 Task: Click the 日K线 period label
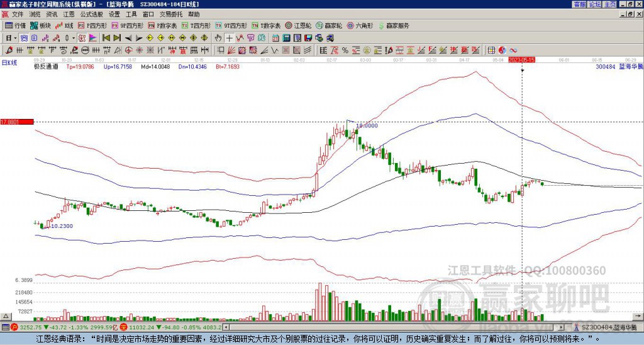tap(8, 62)
